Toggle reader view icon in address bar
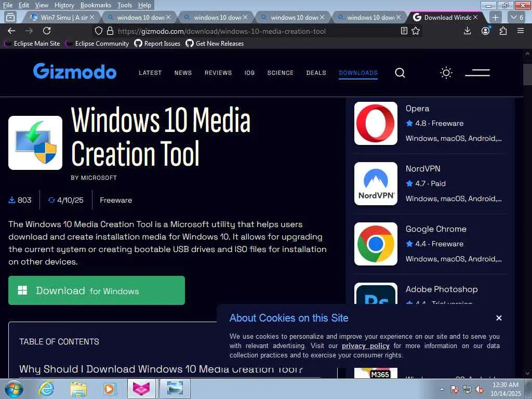 [x=404, y=31]
